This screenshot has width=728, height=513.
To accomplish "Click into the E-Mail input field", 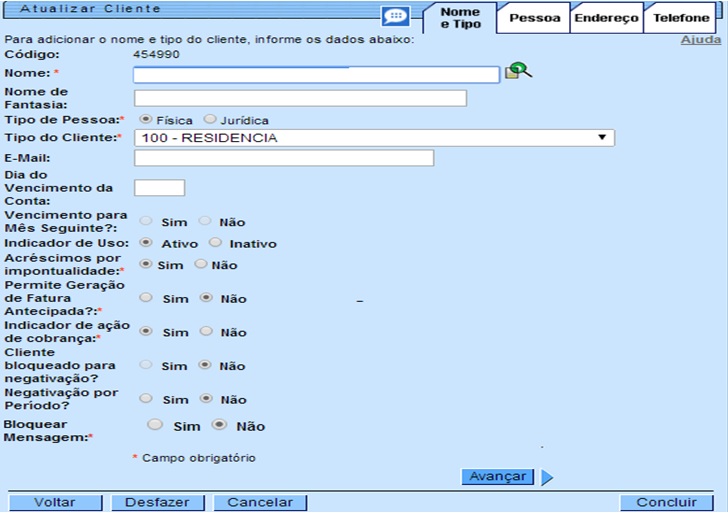I will [283, 158].
